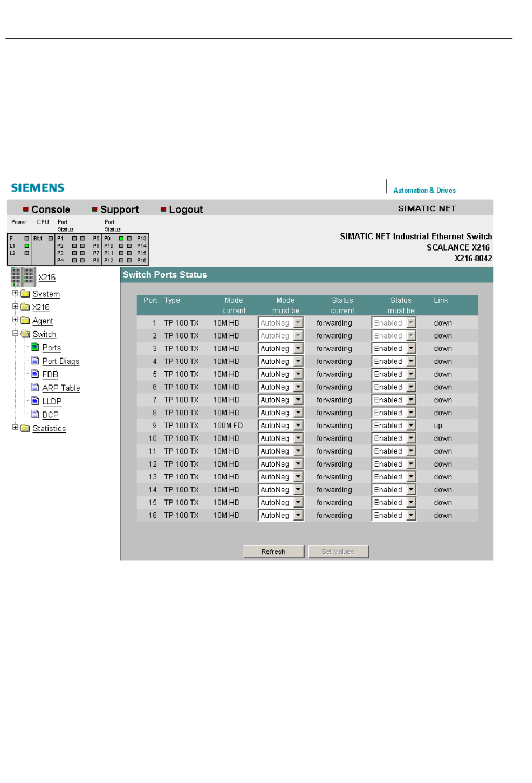Screen dimensions: 532x783
Task: Open the Automation & Drives link
Action: click(x=424, y=191)
